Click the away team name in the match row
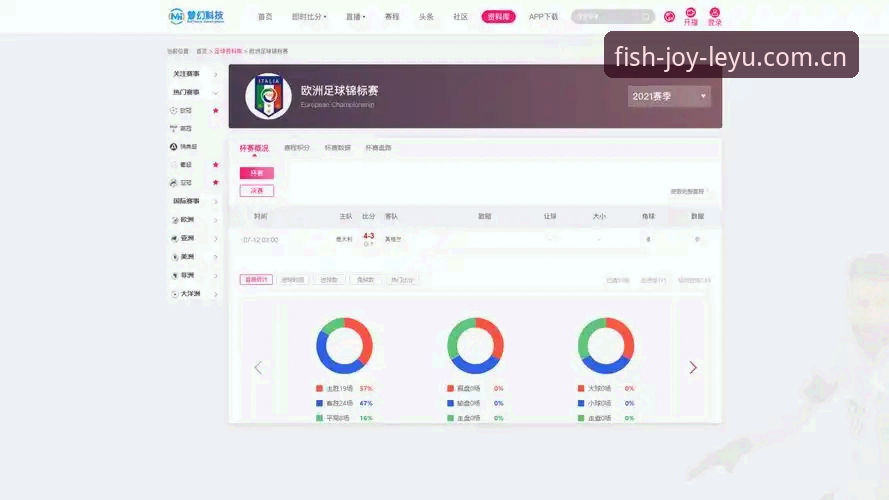The width and height of the screenshot is (889, 500). 393,239
